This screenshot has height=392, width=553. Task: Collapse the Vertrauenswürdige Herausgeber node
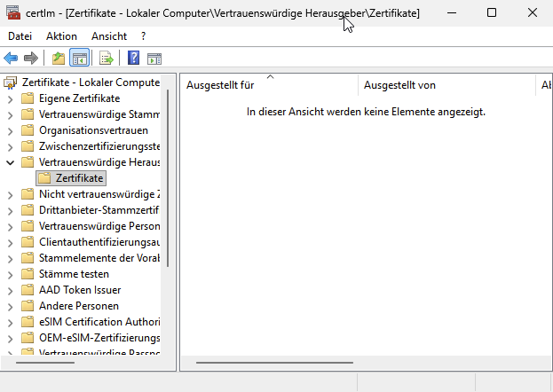(x=10, y=162)
